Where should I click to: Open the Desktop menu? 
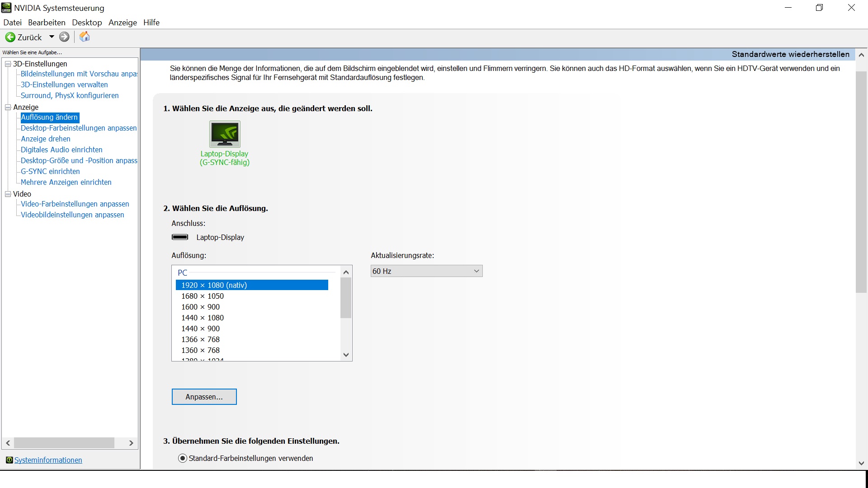click(87, 23)
